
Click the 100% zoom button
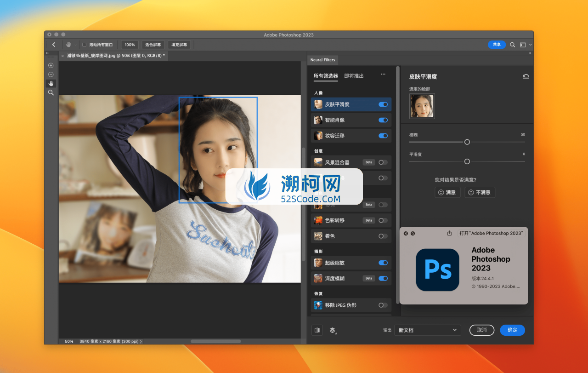click(x=130, y=45)
